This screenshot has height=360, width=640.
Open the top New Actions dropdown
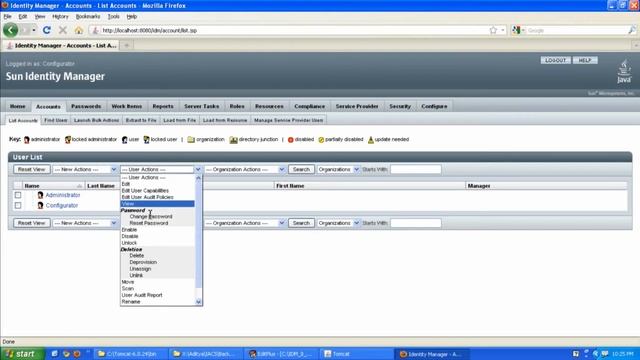pos(85,169)
